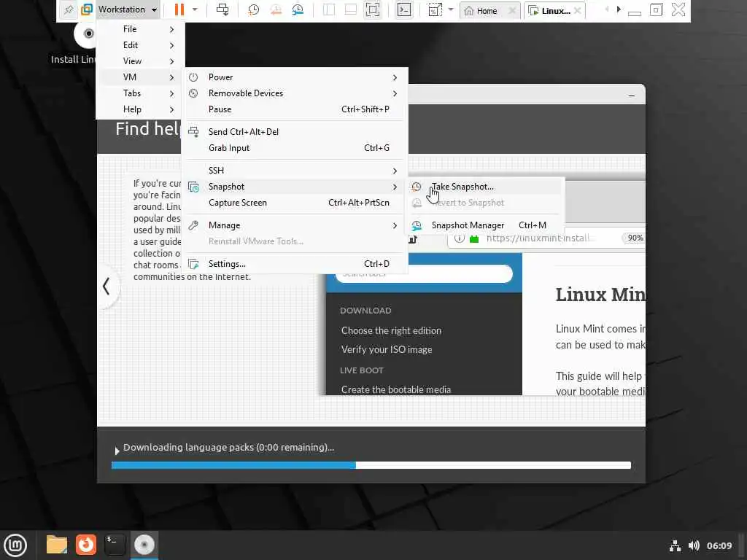Select the Snapshot menu entry
The height and width of the screenshot is (560, 747).
click(295, 187)
